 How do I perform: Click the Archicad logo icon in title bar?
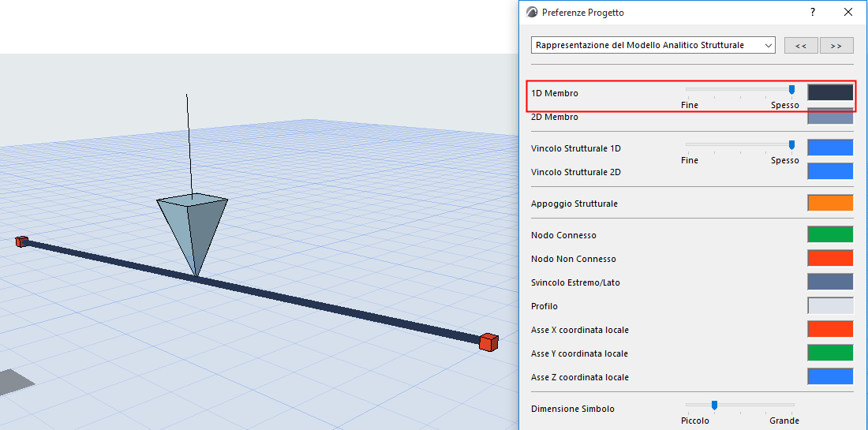pyautogui.click(x=531, y=12)
